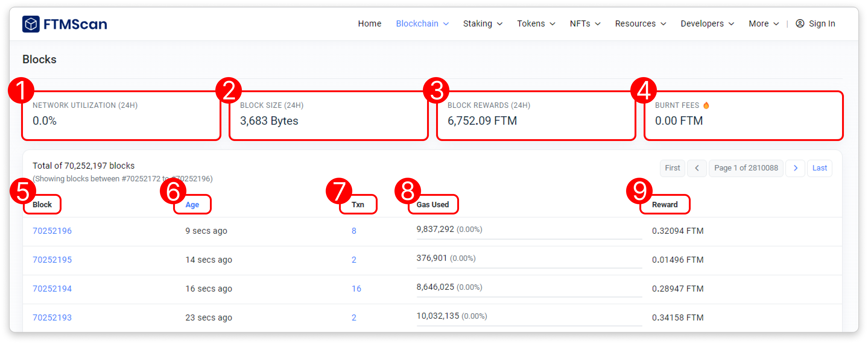
Task: Go to previous page with left chevron
Action: click(697, 168)
